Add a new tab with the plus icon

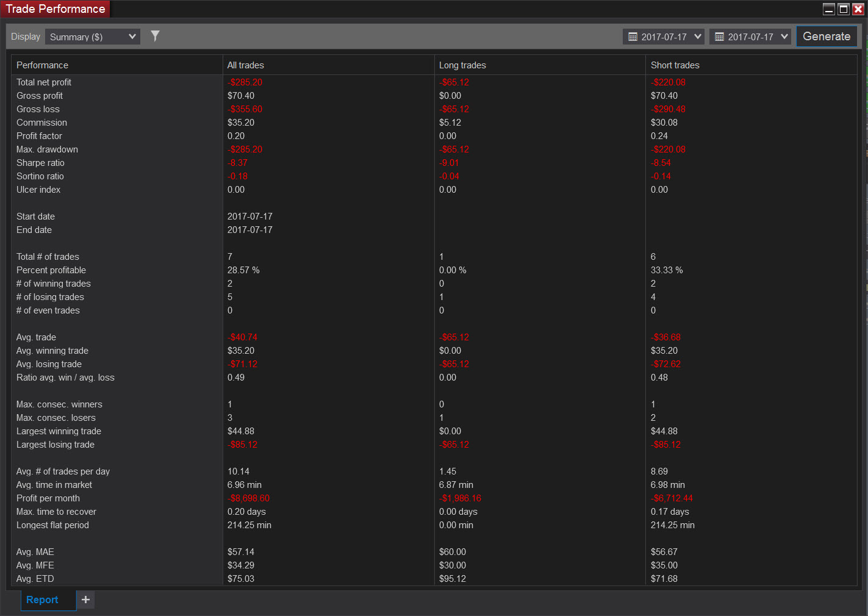[85, 600]
